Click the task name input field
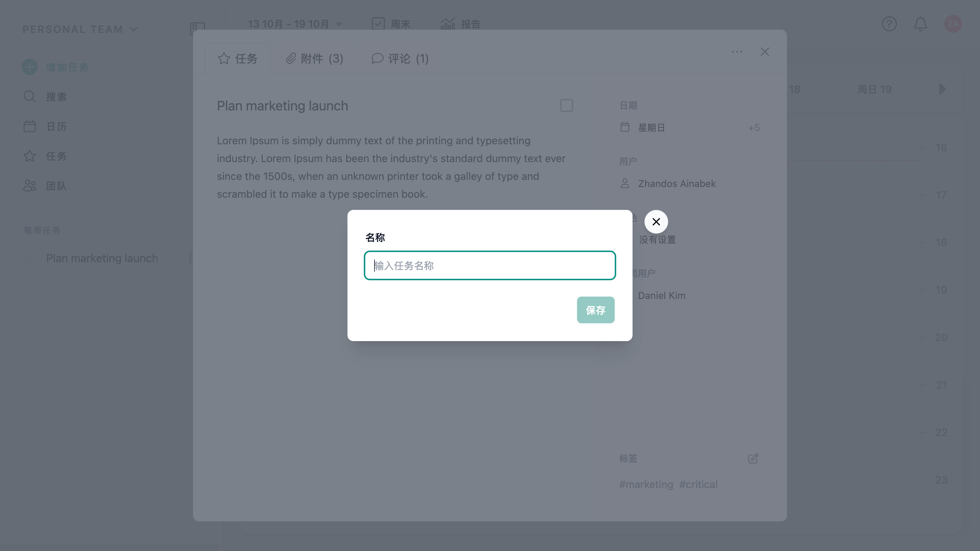980x551 pixels. tap(490, 265)
